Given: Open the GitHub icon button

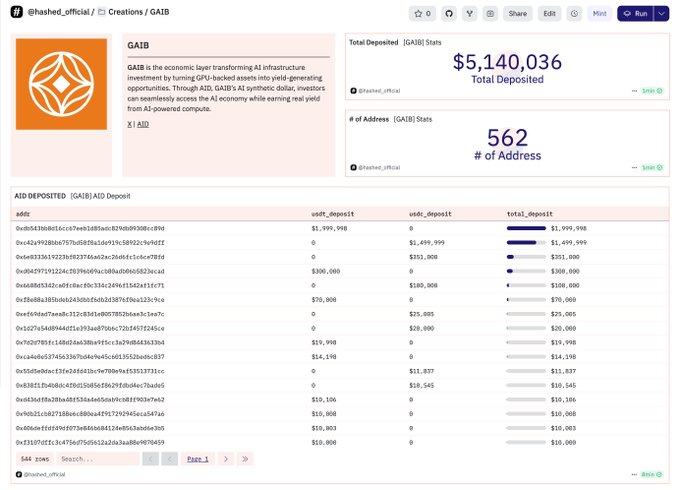Looking at the screenshot, I should (448, 14).
